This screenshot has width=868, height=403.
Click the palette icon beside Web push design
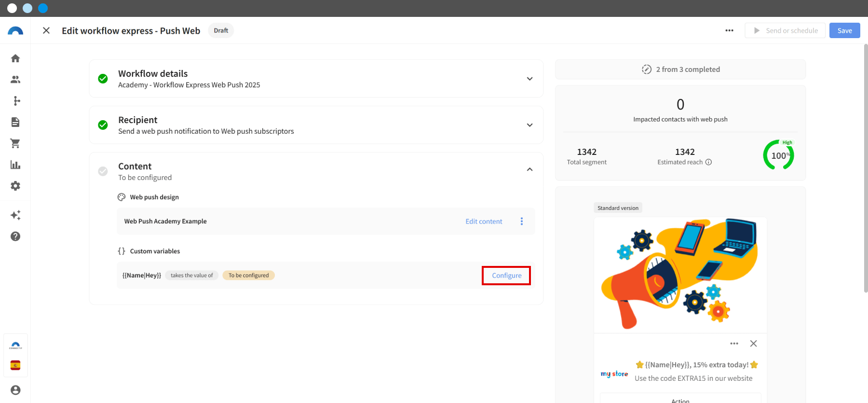click(x=122, y=197)
